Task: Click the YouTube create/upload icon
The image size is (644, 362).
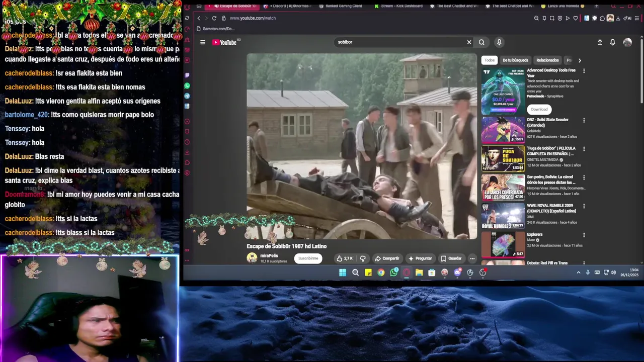Action: click(600, 42)
